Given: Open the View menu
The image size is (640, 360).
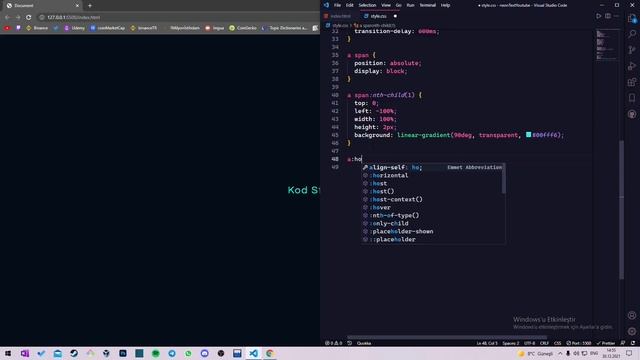Looking at the screenshot, I should [386, 5].
